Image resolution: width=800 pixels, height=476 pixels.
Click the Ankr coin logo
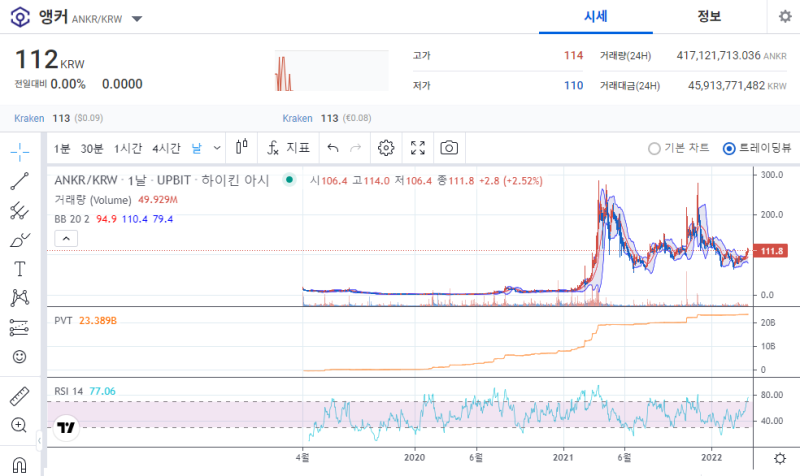(x=20, y=17)
